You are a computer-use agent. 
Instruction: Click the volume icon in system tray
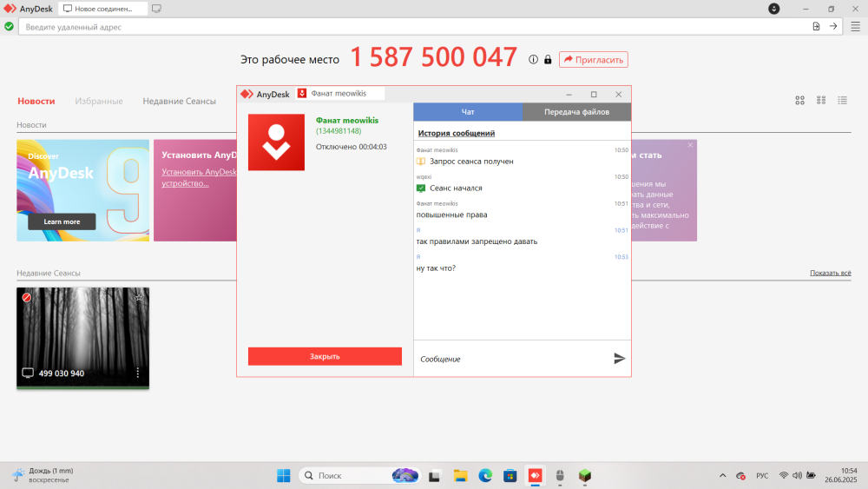click(797, 475)
